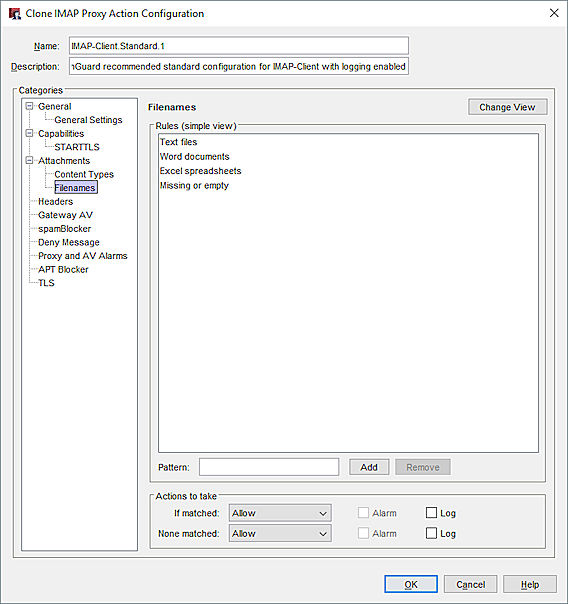Select the Word documents rule
Viewport: 568px width, 604px height.
click(x=194, y=156)
